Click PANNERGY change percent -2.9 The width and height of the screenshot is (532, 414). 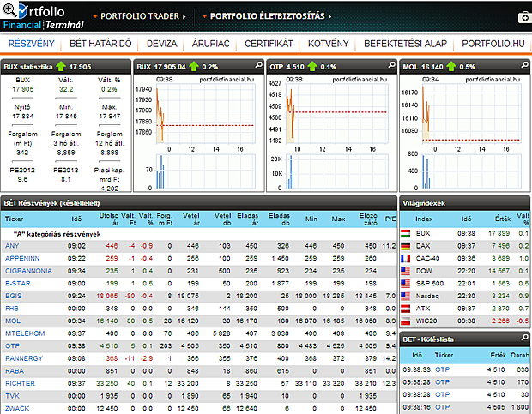click(x=147, y=358)
